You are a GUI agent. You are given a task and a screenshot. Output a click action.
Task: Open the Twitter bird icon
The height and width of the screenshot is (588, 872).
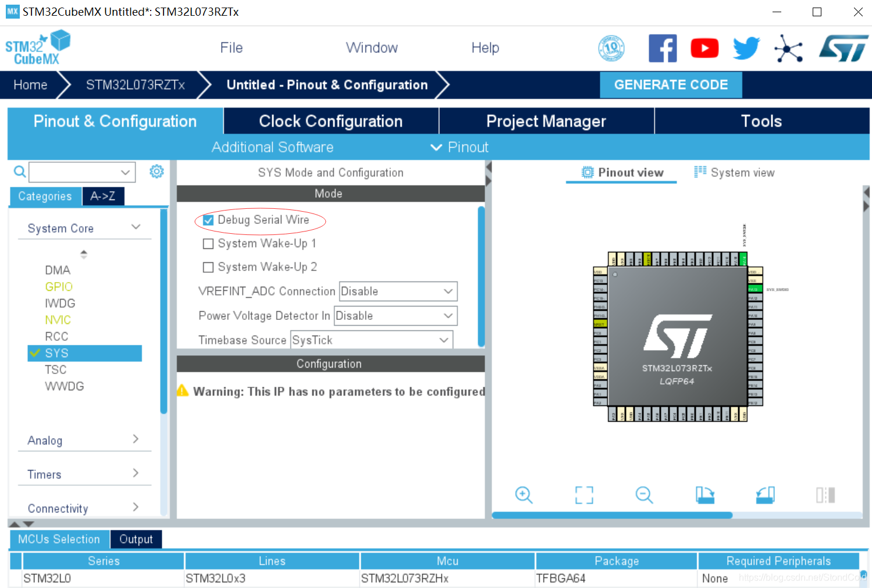click(746, 48)
